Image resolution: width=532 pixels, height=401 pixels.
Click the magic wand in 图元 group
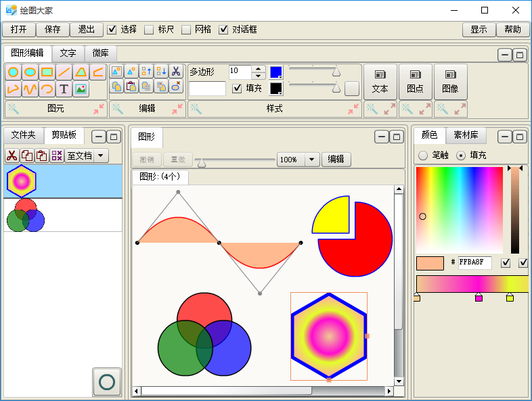click(14, 109)
